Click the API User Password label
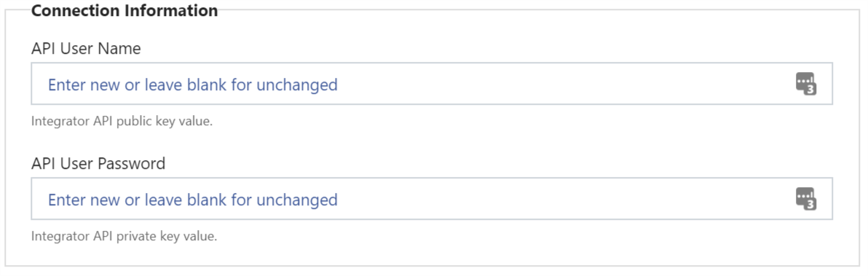This screenshot has width=868, height=276. coord(98,164)
